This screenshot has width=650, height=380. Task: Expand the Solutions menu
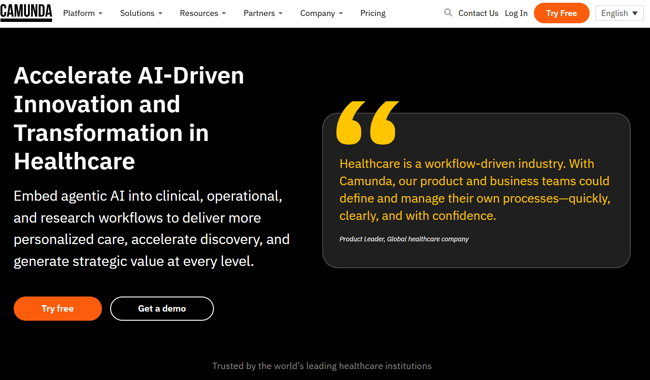pyautogui.click(x=141, y=13)
